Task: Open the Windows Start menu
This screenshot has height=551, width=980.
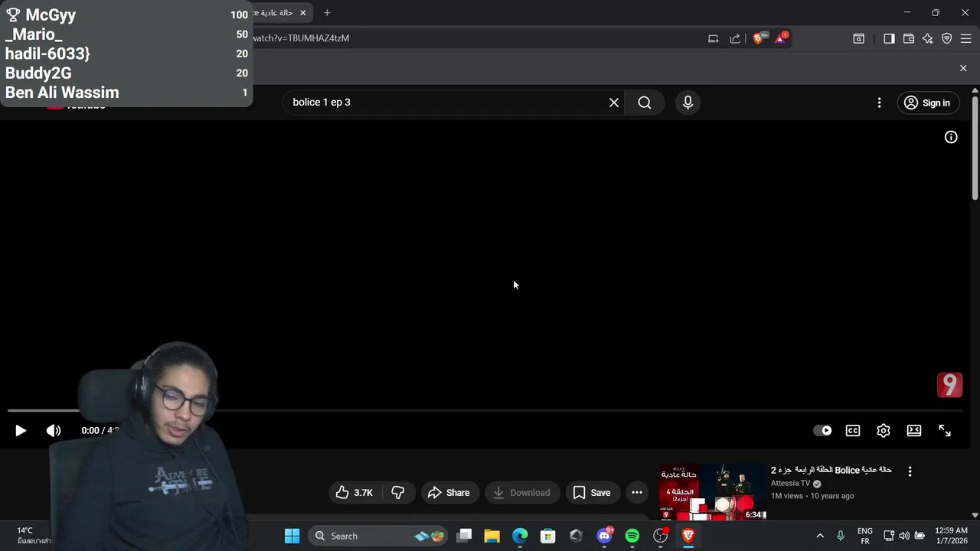Action: (292, 536)
